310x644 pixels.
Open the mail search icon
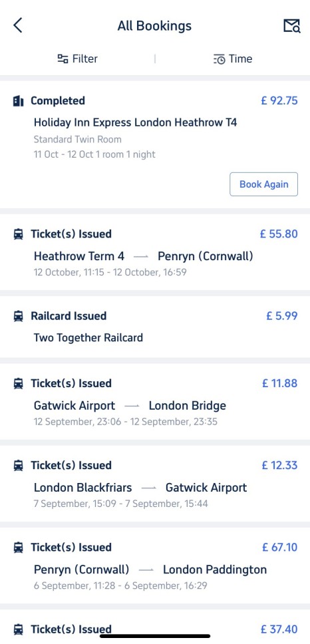[291, 26]
